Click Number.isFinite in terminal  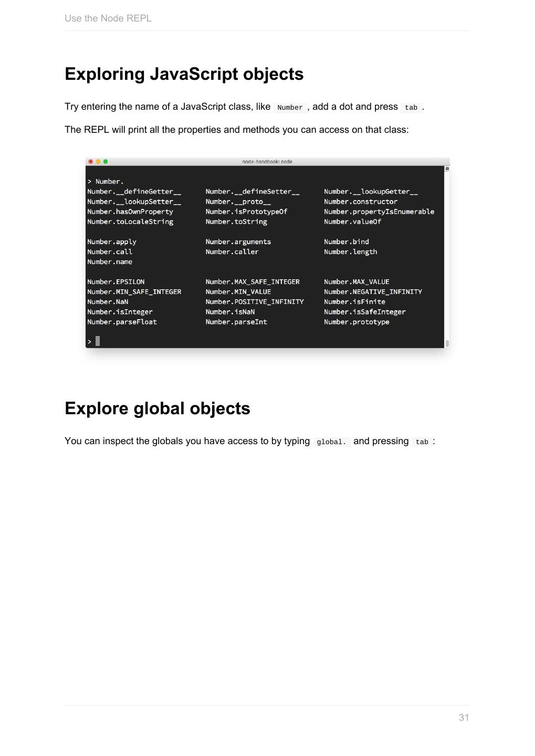point(355,302)
